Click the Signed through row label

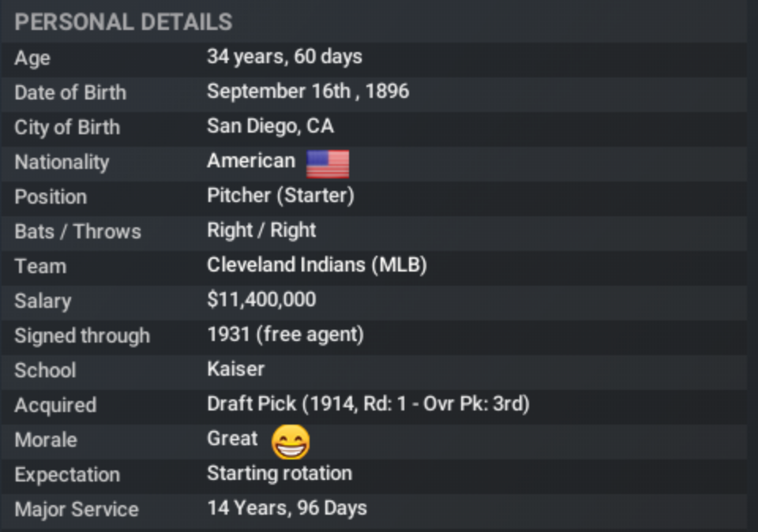click(x=82, y=335)
